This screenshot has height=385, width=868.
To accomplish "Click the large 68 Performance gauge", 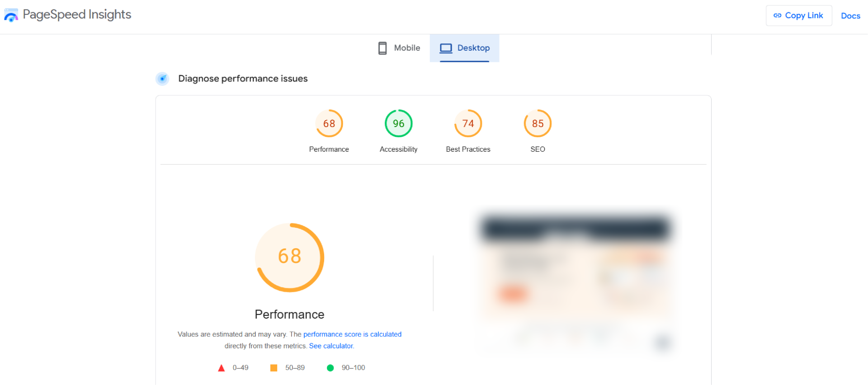I will coord(290,257).
